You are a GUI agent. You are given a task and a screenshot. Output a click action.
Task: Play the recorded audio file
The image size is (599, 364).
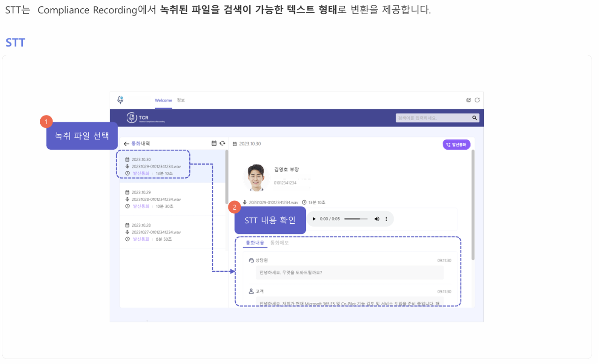(x=314, y=219)
